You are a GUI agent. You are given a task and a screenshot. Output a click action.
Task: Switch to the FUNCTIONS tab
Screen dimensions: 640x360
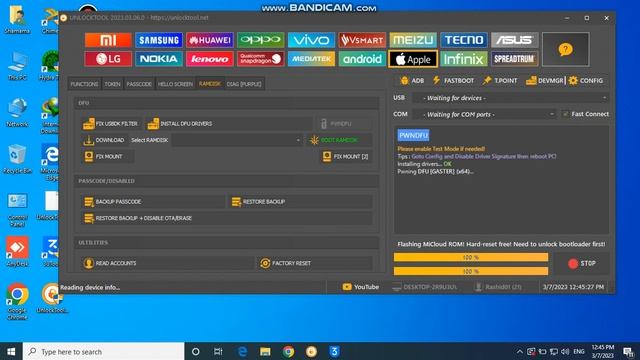pyautogui.click(x=84, y=84)
